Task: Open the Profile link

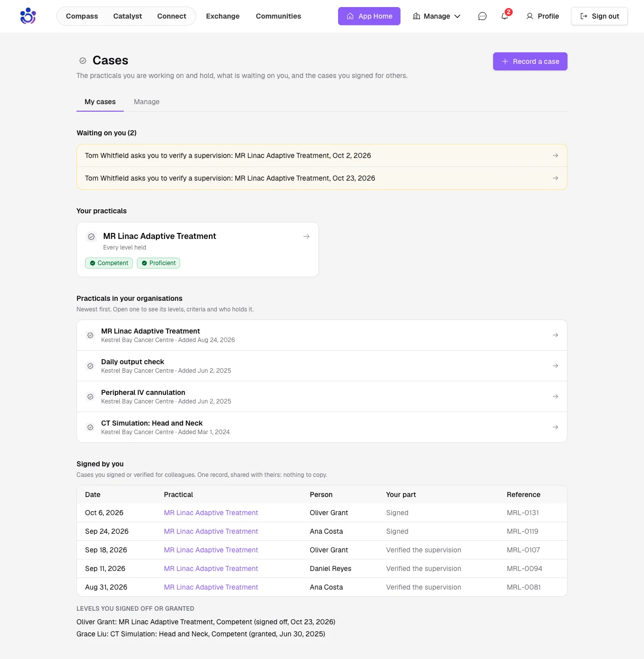Action: point(542,16)
